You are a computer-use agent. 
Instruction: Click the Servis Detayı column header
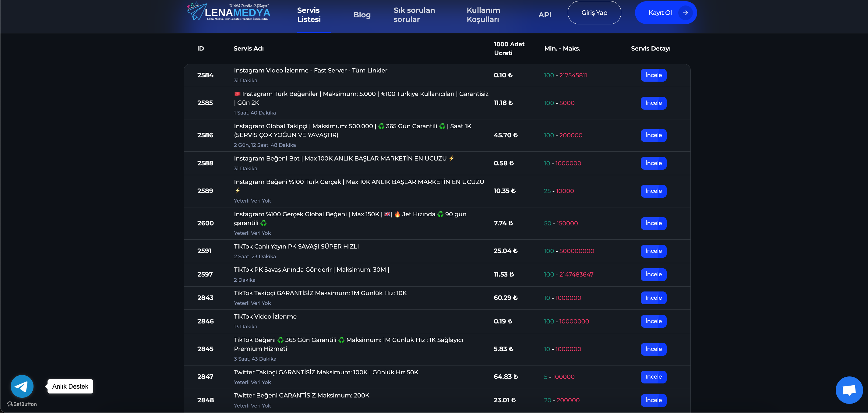click(x=650, y=48)
